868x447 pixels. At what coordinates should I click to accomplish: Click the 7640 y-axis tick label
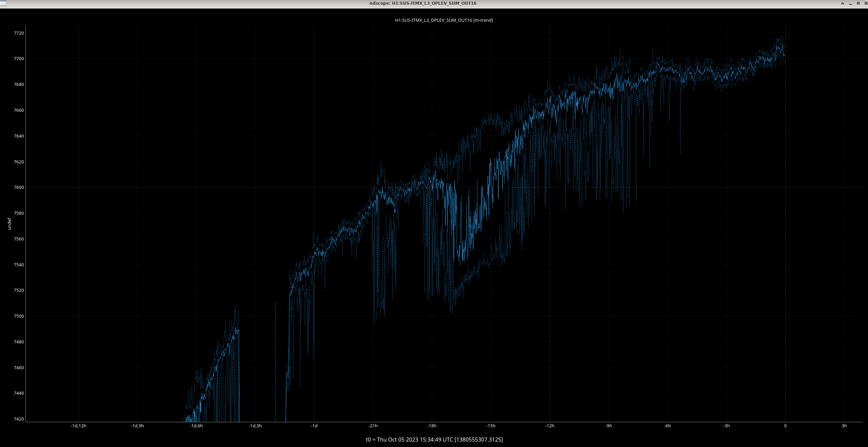click(19, 136)
